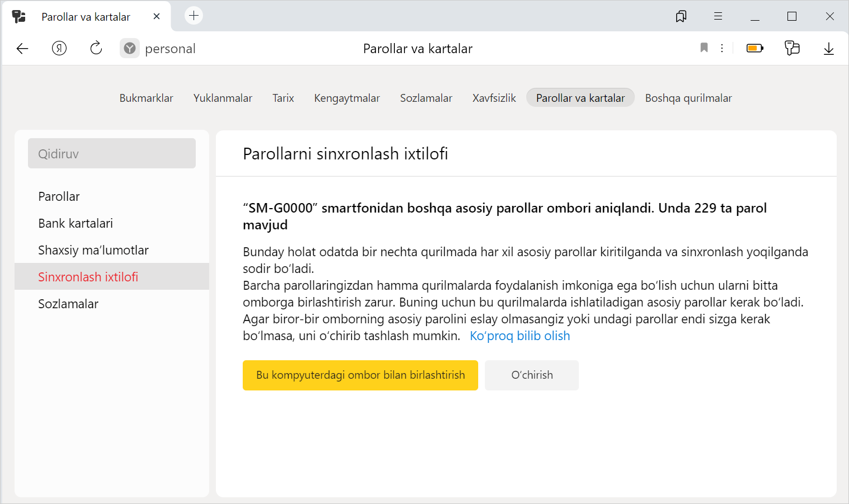Screen dimensions: 849x504
Task: Click the back arrow navigation button
Action: (22, 49)
